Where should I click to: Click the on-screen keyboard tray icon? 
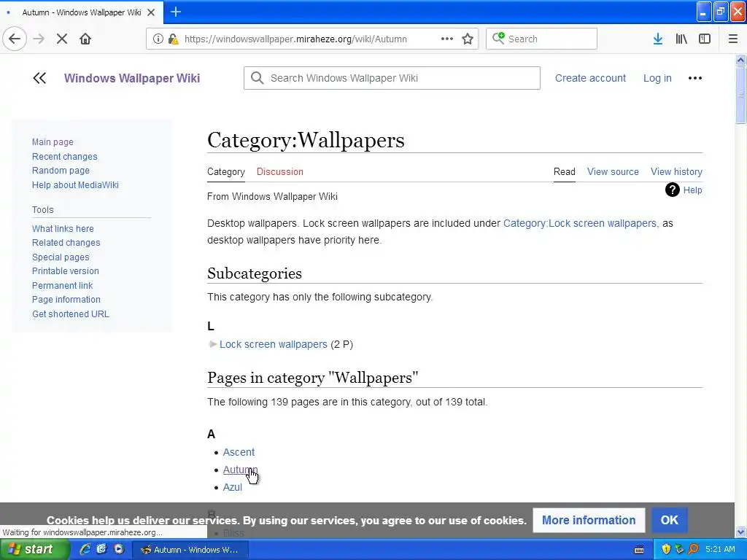(639, 550)
